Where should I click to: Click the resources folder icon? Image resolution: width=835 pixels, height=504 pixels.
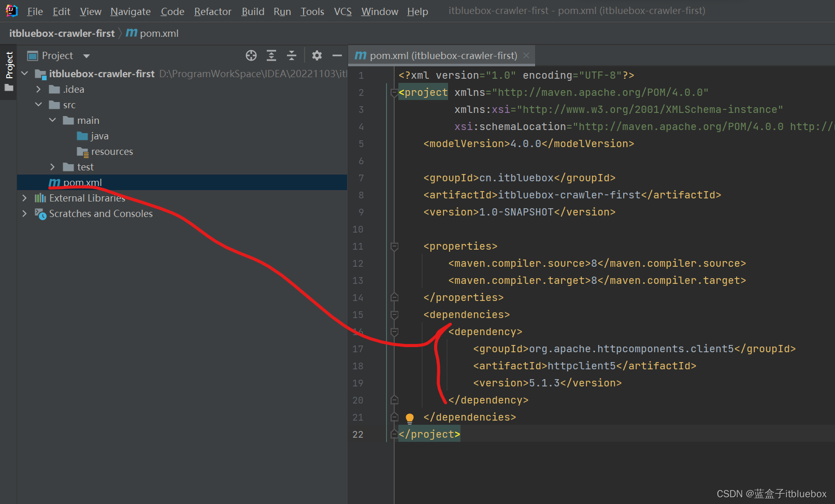(x=83, y=152)
